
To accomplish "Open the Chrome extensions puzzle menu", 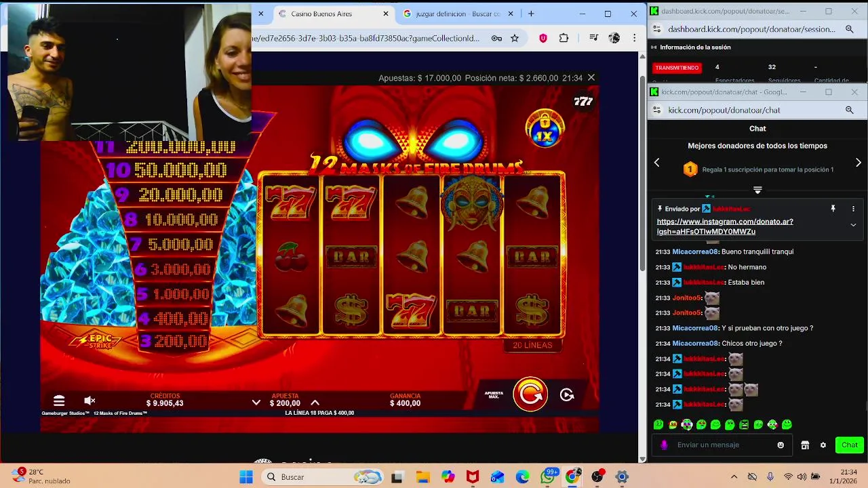I will click(x=564, y=38).
